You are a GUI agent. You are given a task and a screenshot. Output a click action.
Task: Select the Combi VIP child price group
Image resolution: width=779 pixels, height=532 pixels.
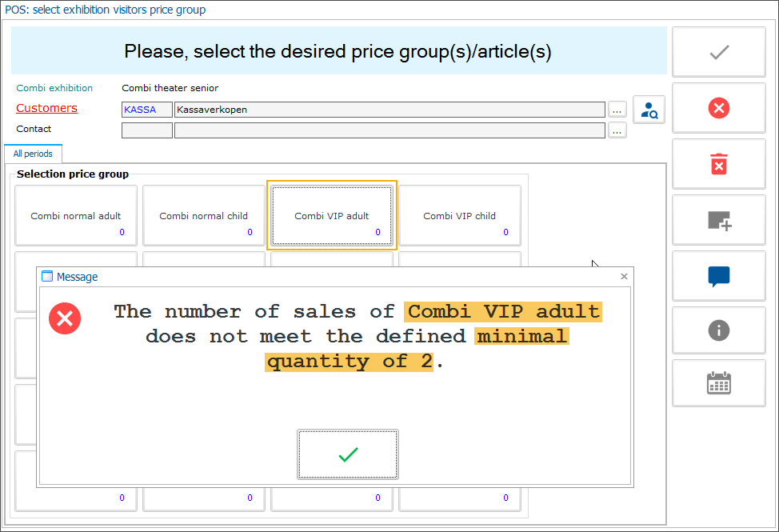[x=459, y=214]
